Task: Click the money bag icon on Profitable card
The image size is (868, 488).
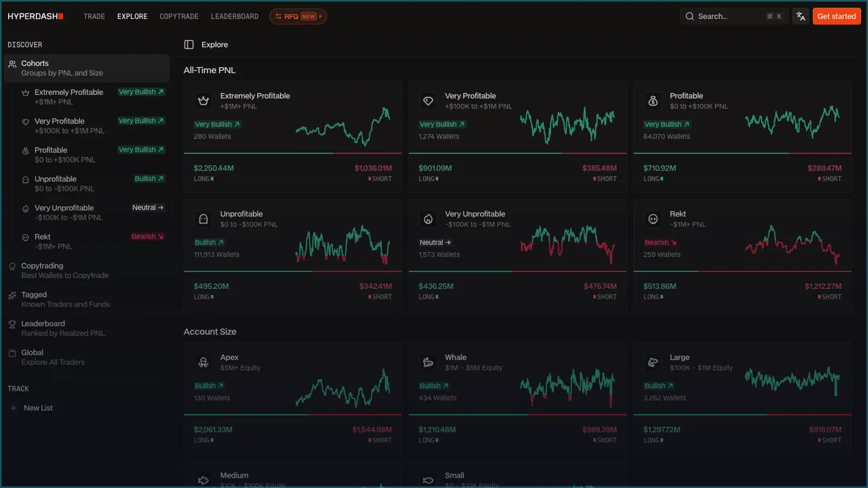Action: click(653, 101)
